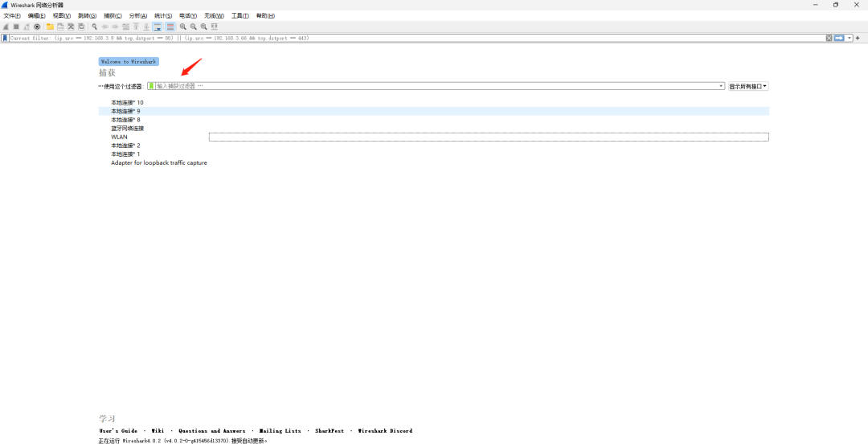This screenshot has height=448, width=868.
Task: Click the Wireshark version status text
Action: tap(182, 442)
